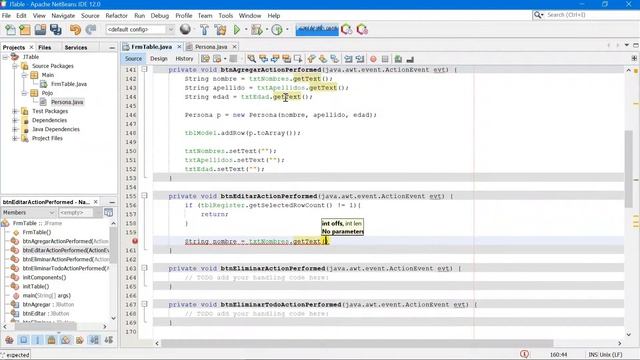Screen dimensions: 640x360
Task: Toggle Show Fields filter in Navigator
Action: (x=24, y=340)
